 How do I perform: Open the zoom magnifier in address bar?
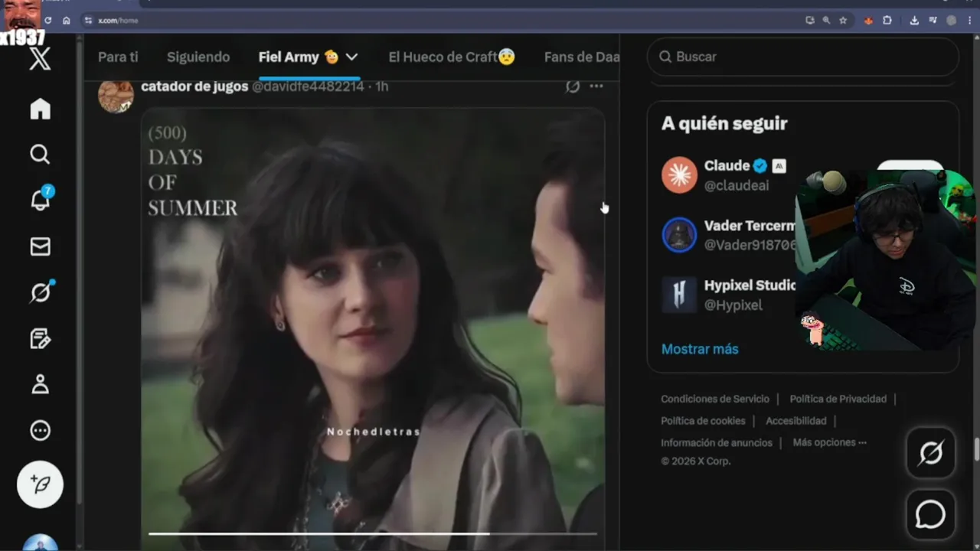tap(826, 21)
